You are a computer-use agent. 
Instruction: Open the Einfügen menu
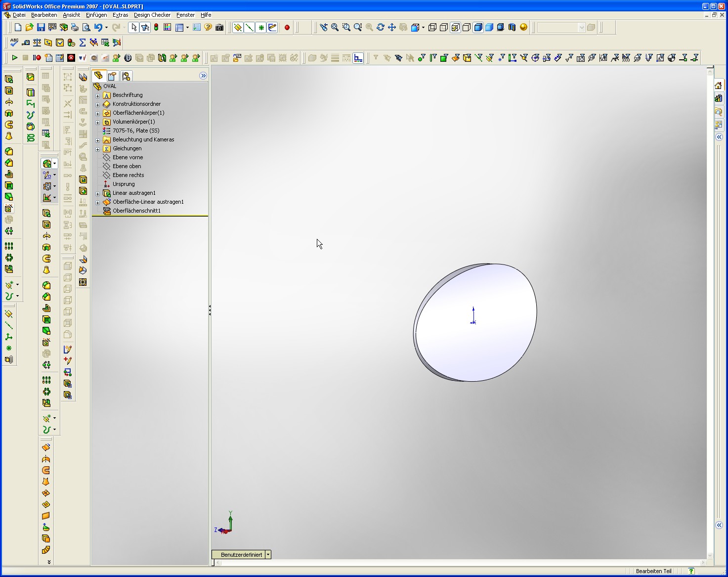click(x=96, y=15)
